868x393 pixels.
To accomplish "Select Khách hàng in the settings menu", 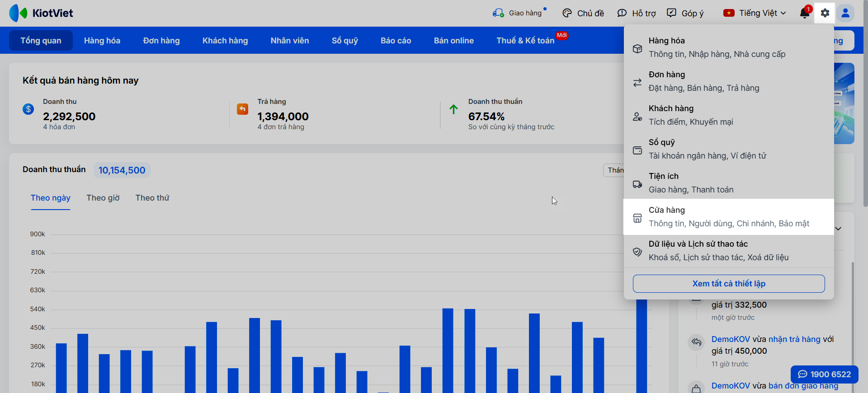I will pyautogui.click(x=729, y=115).
